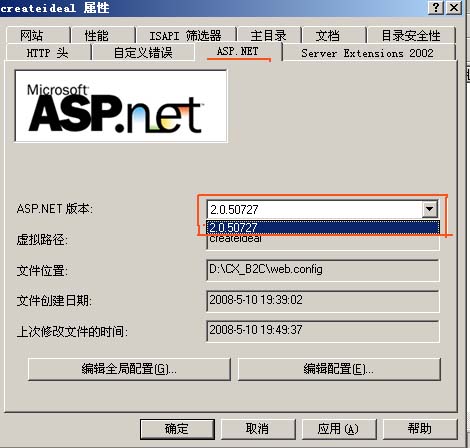This screenshot has width=470, height=448.
Task: Go to the ISAPI 筛选器 tab
Action: 186,35
